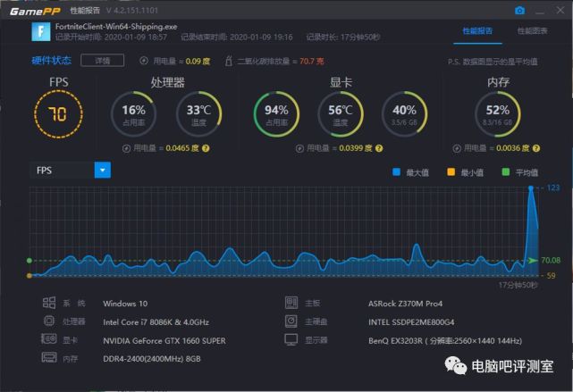
Task: Click the Windows system icon
Action: pyautogui.click(x=49, y=303)
